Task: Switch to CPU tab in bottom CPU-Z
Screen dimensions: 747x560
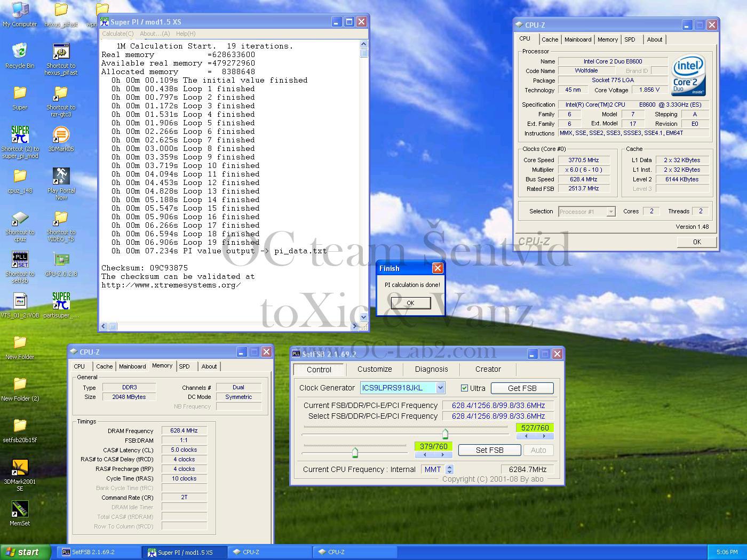Action: pyautogui.click(x=80, y=366)
